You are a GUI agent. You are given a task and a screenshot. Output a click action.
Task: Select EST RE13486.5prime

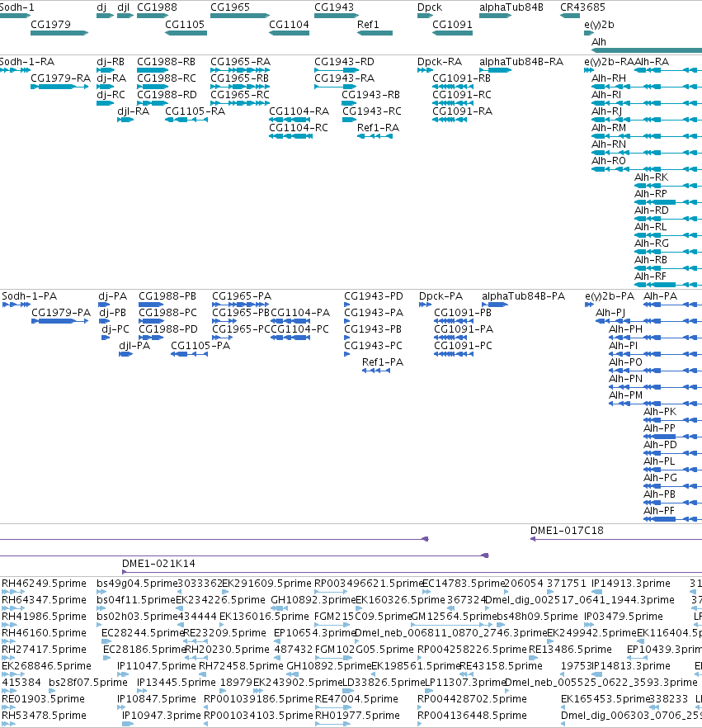(534, 658)
